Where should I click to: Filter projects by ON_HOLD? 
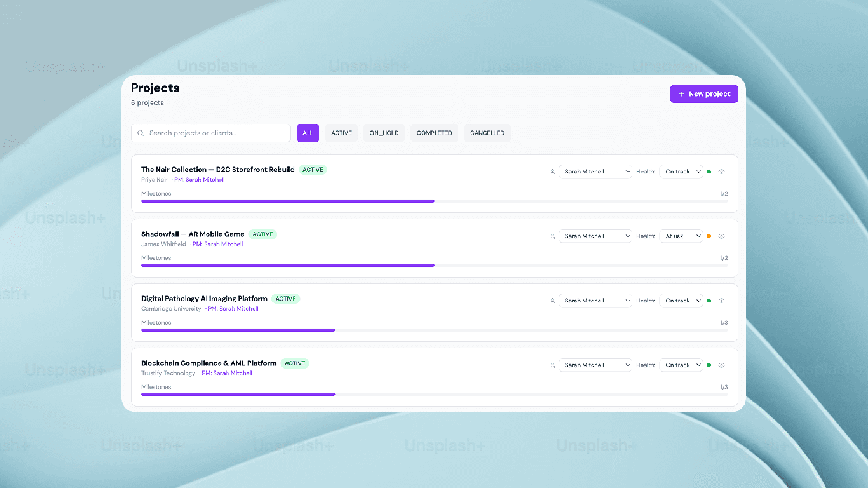click(384, 133)
